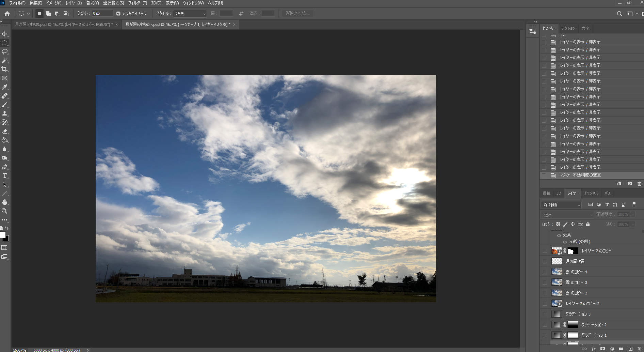Select the Type tool

(5, 176)
